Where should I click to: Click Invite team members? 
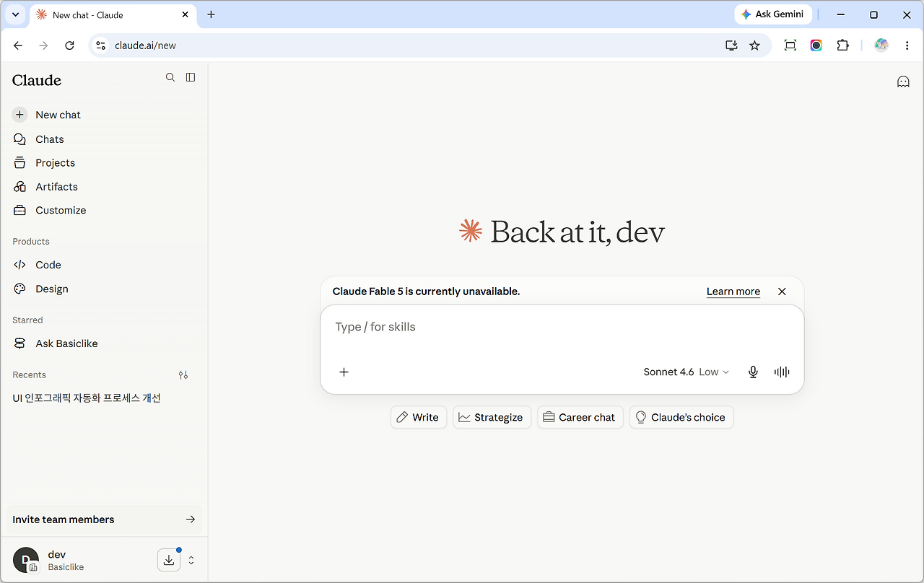point(104,520)
